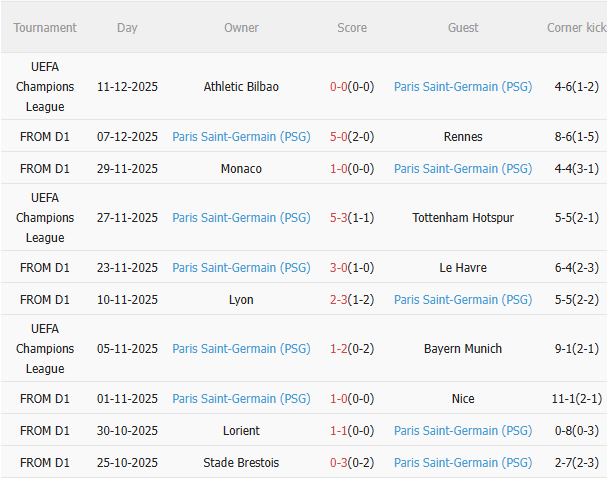Open PSG link in the Nice match row

(241, 399)
